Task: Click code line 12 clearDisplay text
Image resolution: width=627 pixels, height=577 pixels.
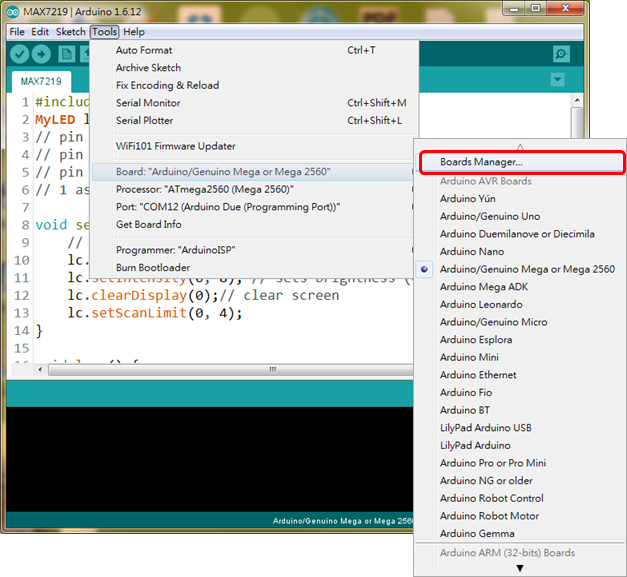Action: [139, 295]
